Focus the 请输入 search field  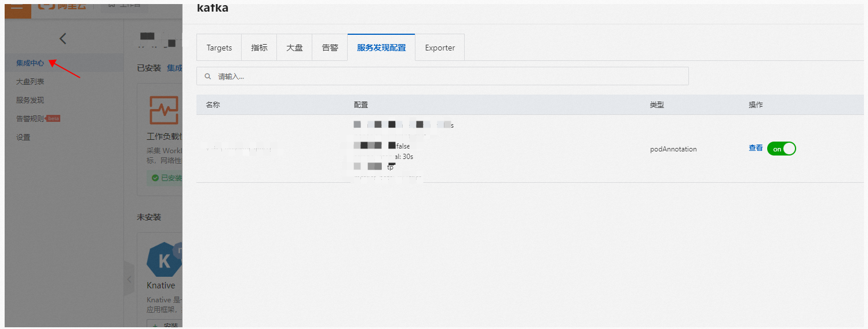pyautogui.click(x=443, y=76)
